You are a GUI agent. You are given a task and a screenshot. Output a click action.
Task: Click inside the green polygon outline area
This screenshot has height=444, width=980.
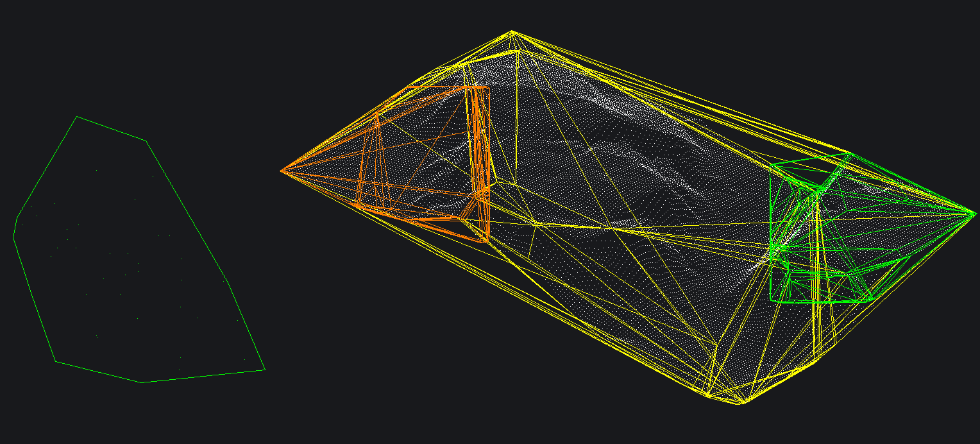click(128, 257)
